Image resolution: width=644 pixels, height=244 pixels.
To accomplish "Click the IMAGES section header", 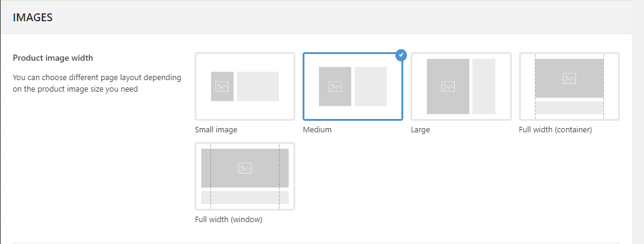I will coord(33,17).
